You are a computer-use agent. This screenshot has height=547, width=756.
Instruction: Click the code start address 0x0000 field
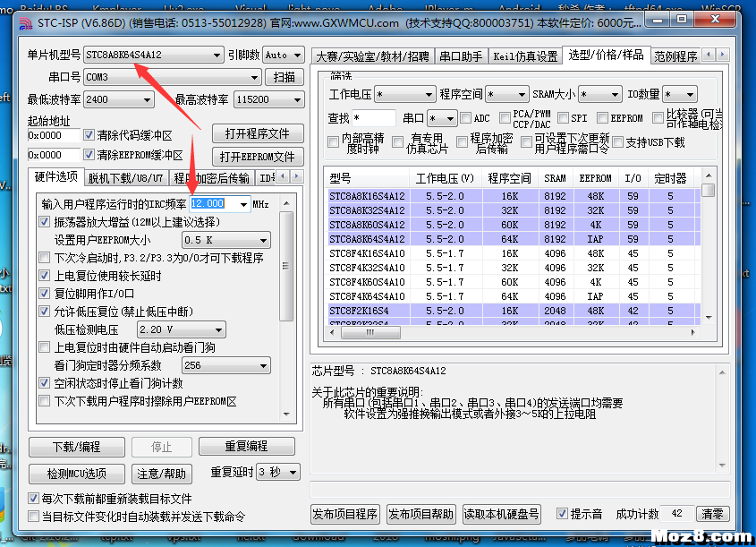[x=54, y=135]
